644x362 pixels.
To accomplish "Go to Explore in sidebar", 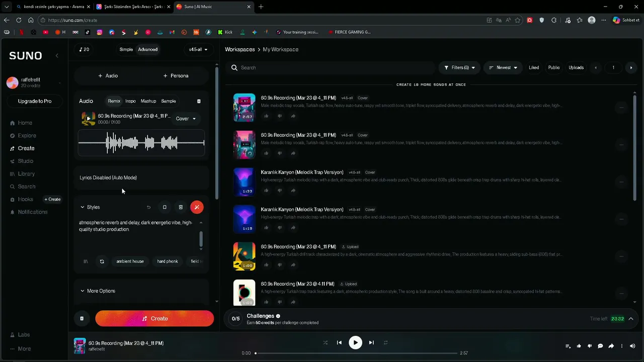I will tap(23, 136).
